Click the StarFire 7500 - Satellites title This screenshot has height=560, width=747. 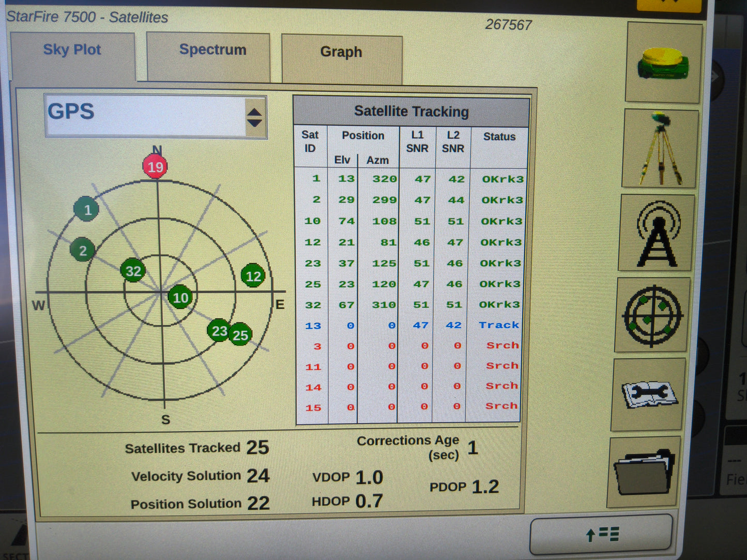87,17
